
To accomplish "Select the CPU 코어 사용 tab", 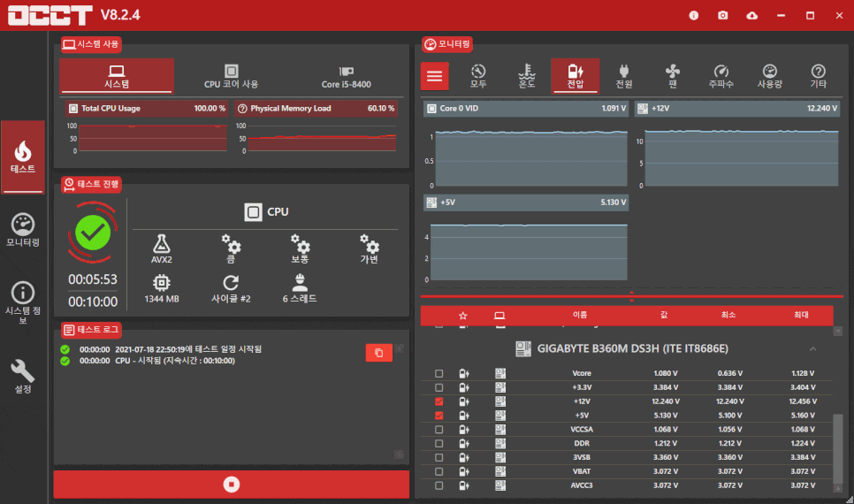I will pos(231,76).
